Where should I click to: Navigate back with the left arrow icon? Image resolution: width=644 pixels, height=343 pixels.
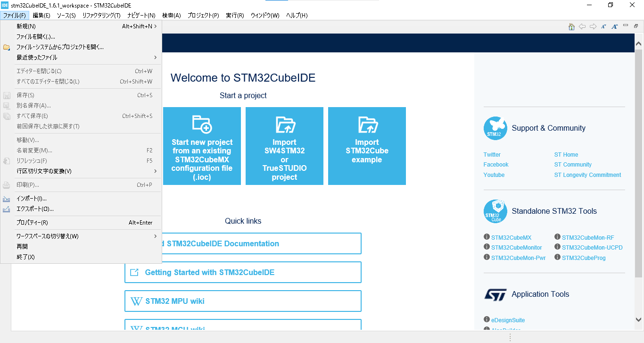(x=582, y=27)
